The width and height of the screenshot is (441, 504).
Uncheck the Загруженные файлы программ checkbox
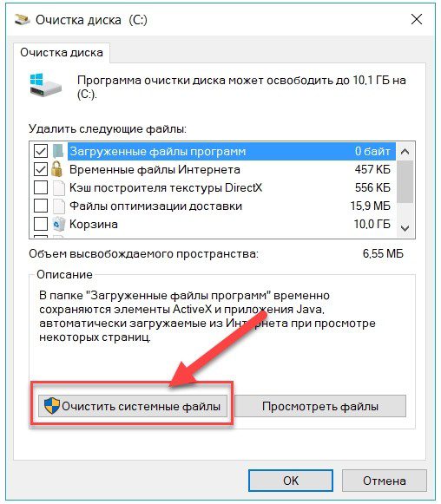pos(41,151)
